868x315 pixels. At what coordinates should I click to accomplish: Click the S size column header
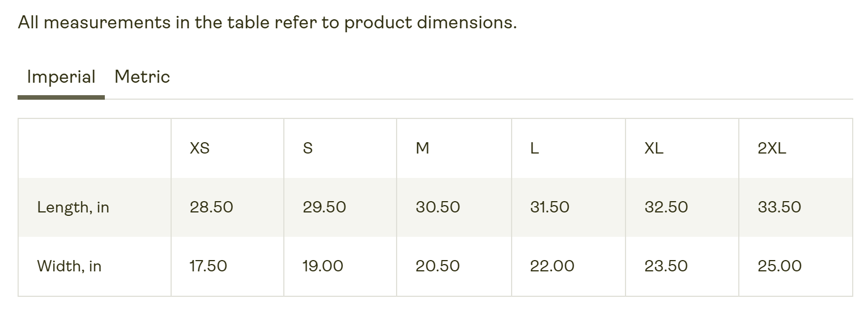[x=308, y=148]
